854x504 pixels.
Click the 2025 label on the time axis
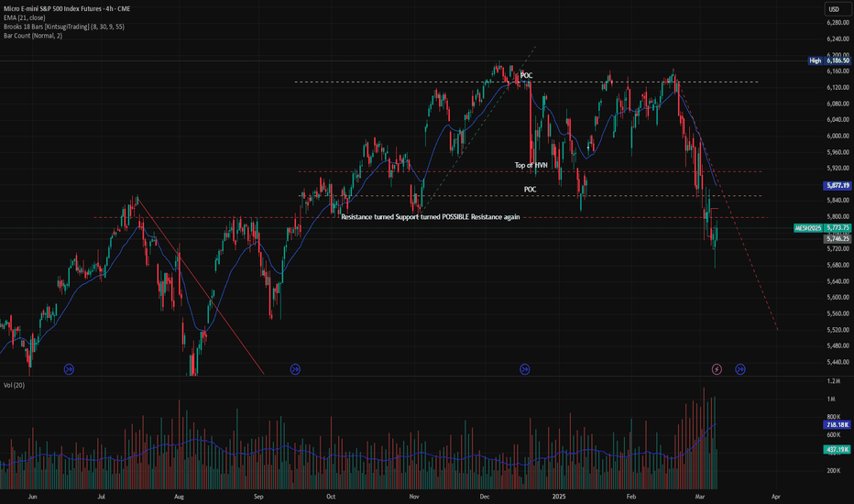pos(559,497)
